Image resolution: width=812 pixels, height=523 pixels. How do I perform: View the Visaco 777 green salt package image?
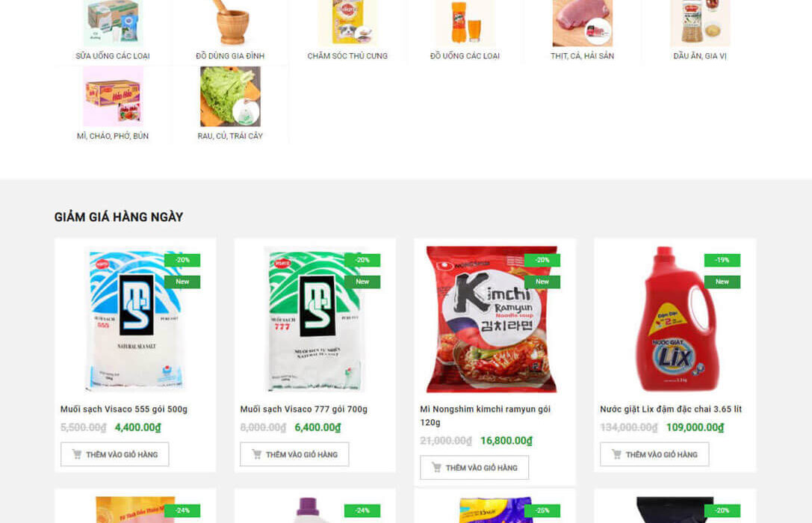click(314, 319)
